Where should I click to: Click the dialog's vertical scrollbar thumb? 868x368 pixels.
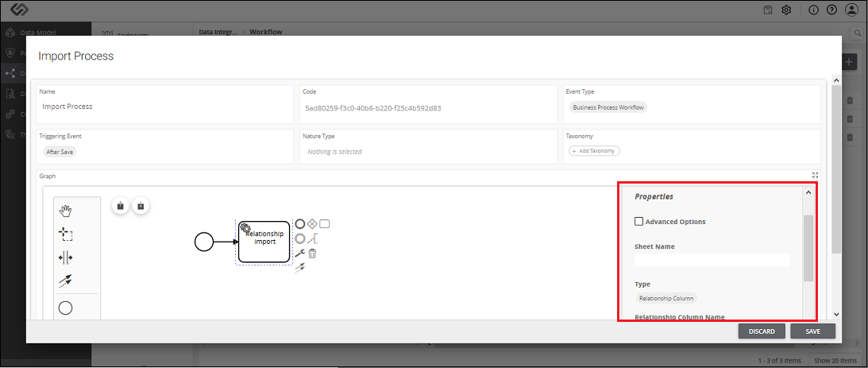coord(836,169)
